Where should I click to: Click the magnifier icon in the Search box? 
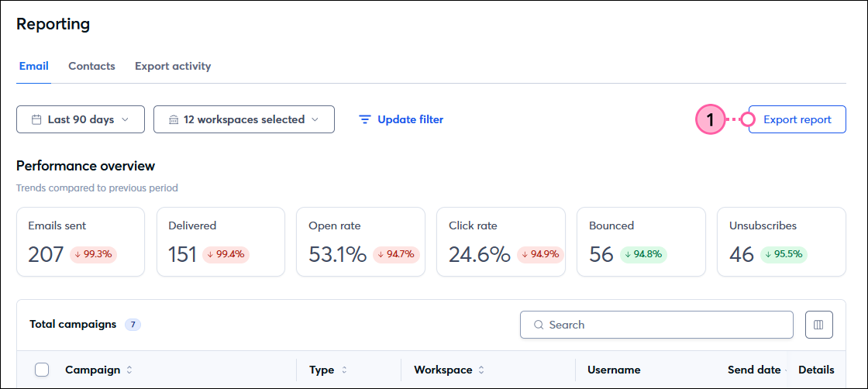pyautogui.click(x=538, y=325)
